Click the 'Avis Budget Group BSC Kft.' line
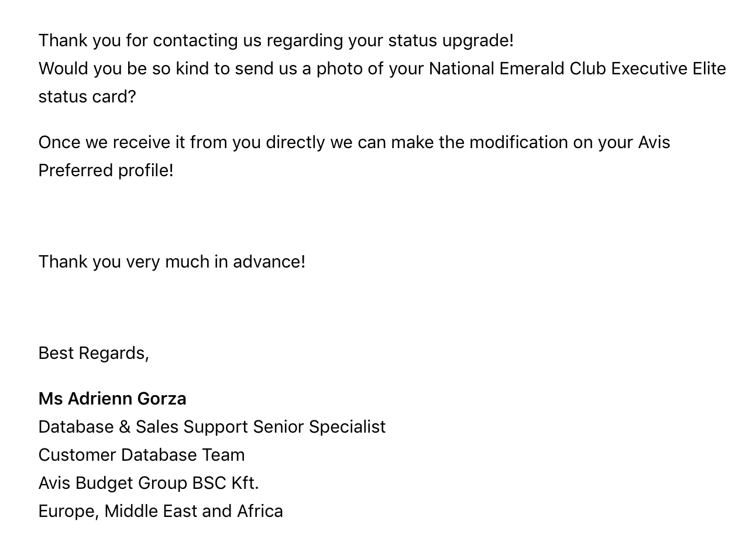The width and height of the screenshot is (756, 555). [x=149, y=483]
